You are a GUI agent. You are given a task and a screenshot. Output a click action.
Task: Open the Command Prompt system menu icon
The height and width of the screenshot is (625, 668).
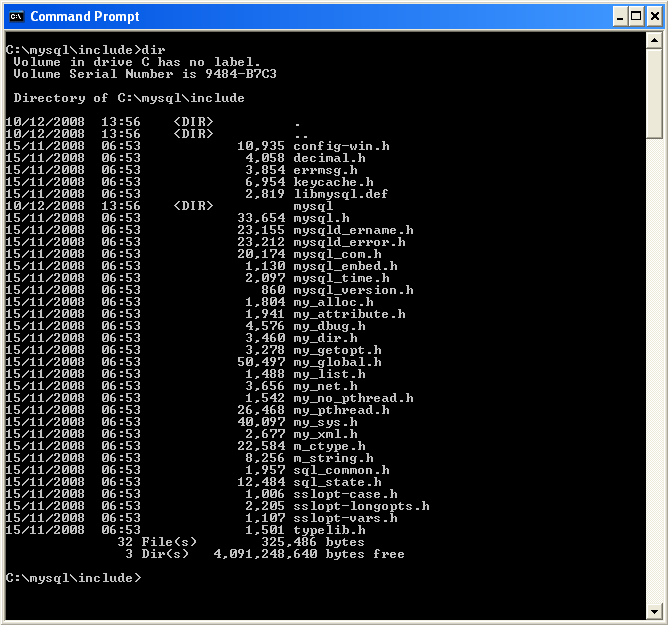coord(16,16)
